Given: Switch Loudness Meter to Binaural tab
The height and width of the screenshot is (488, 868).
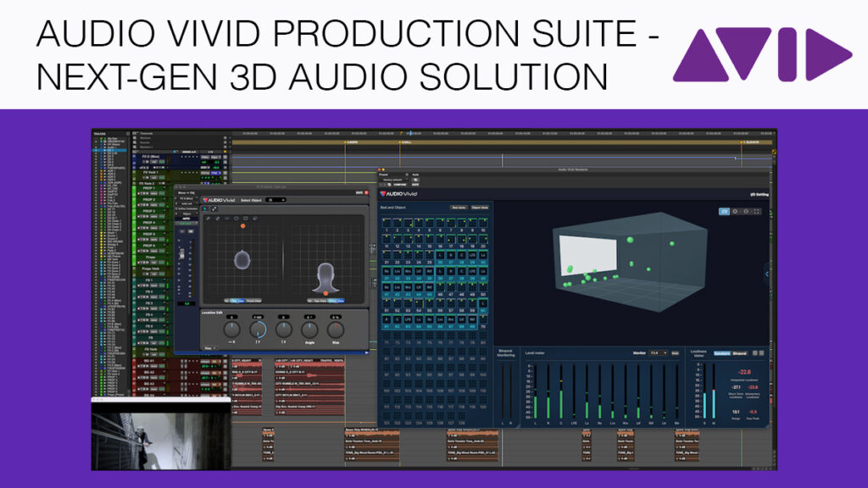Looking at the screenshot, I should click(x=738, y=352).
